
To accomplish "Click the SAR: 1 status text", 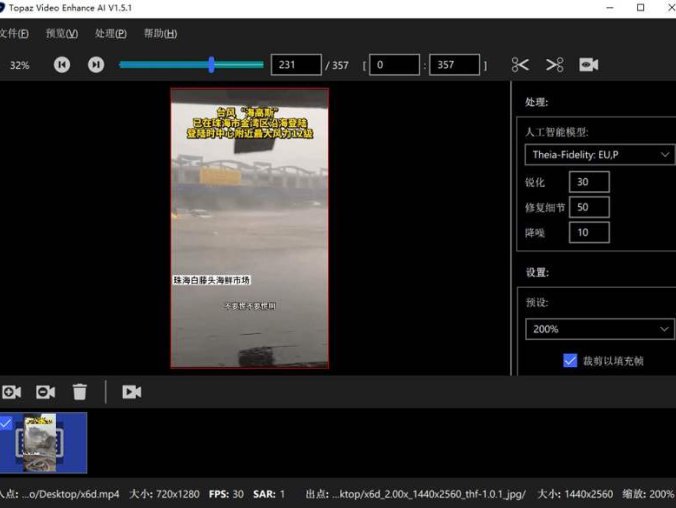I will click(269, 494).
